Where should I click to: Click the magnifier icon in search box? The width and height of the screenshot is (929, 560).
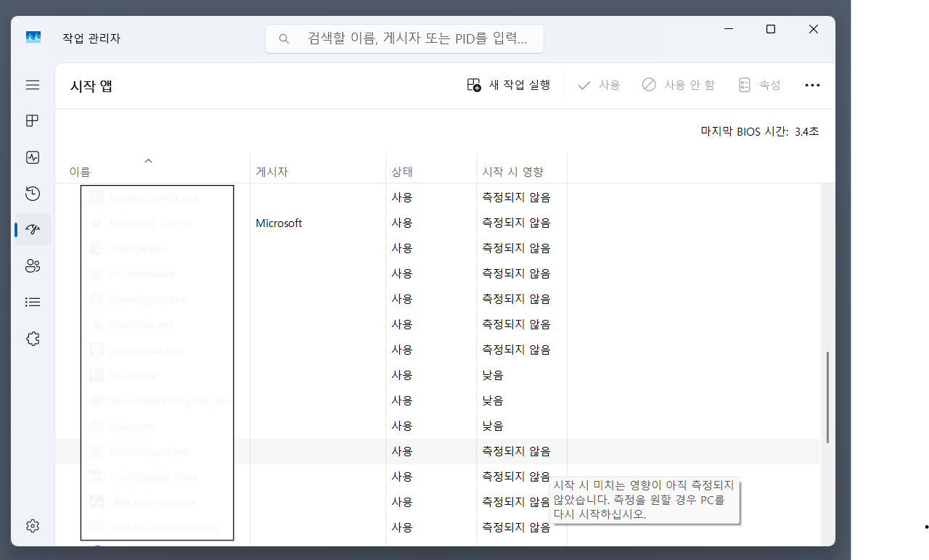(284, 38)
